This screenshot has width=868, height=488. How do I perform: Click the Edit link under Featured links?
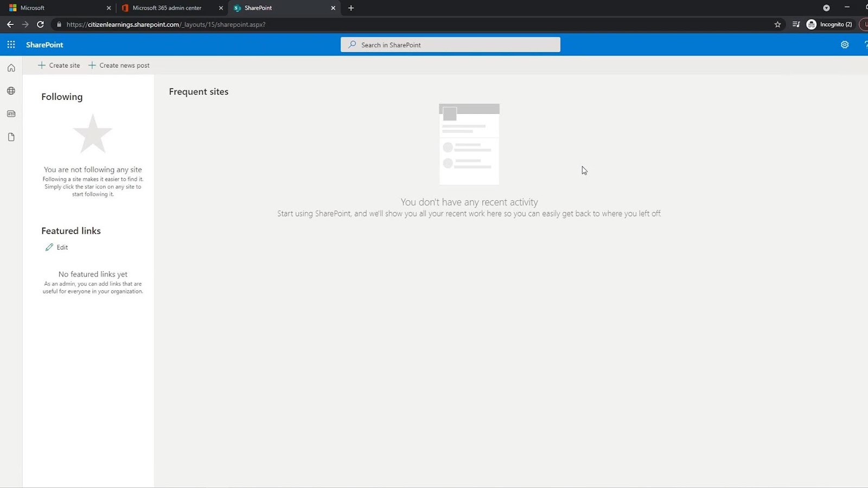coord(62,247)
